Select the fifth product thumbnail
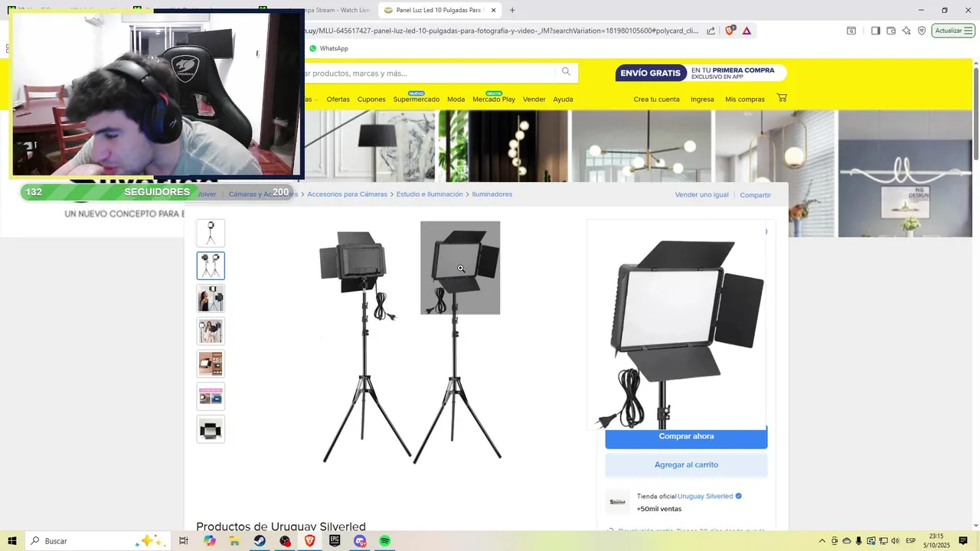 211,364
